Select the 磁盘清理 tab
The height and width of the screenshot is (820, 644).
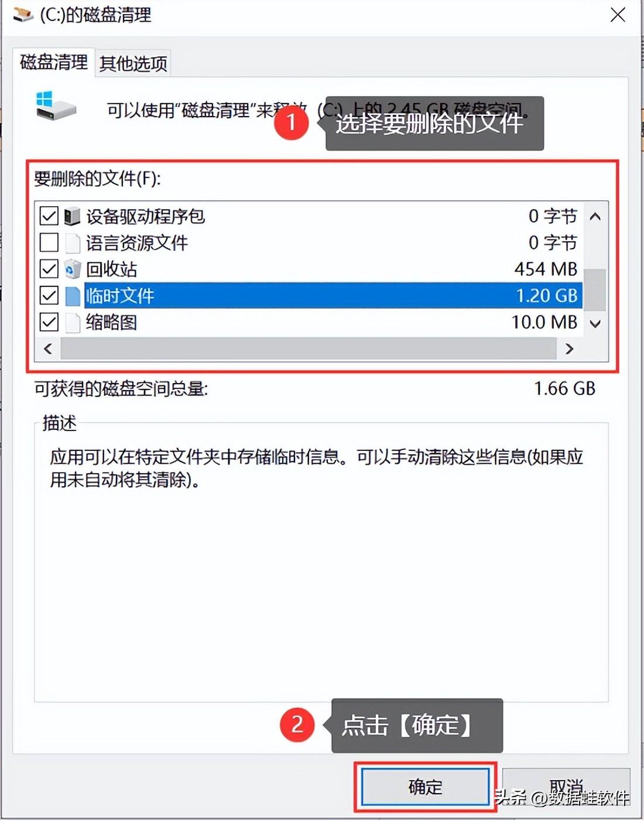coord(53,61)
